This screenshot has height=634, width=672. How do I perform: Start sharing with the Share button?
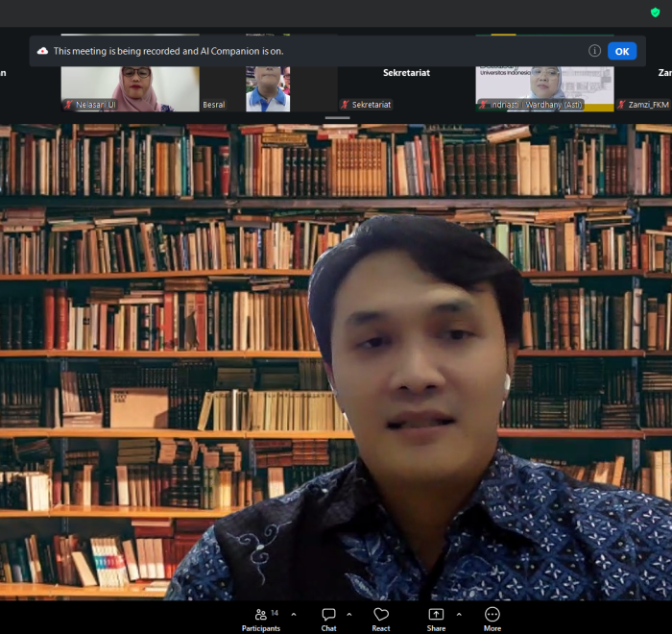[436, 620]
